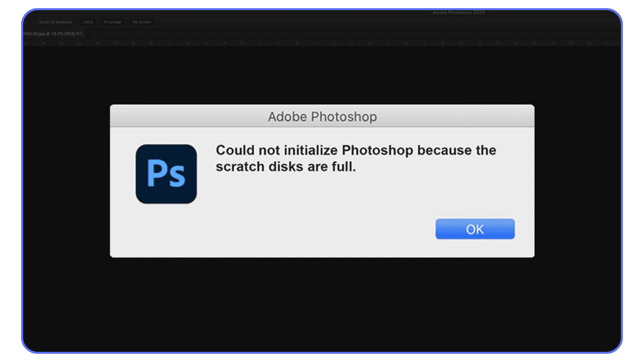Click the Adobe Photoshop dialog header

coord(321,117)
